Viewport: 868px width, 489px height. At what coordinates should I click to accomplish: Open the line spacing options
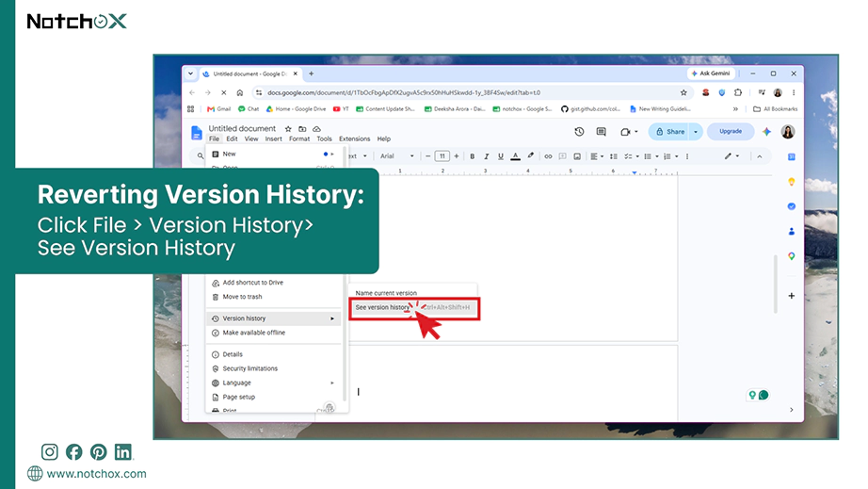tap(614, 156)
